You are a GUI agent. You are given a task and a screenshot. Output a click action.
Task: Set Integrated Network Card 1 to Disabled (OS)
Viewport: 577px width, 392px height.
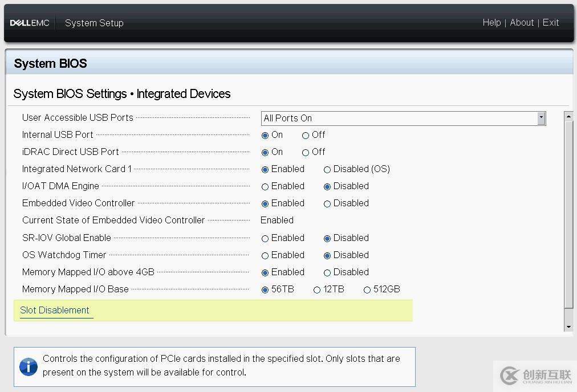(x=327, y=170)
